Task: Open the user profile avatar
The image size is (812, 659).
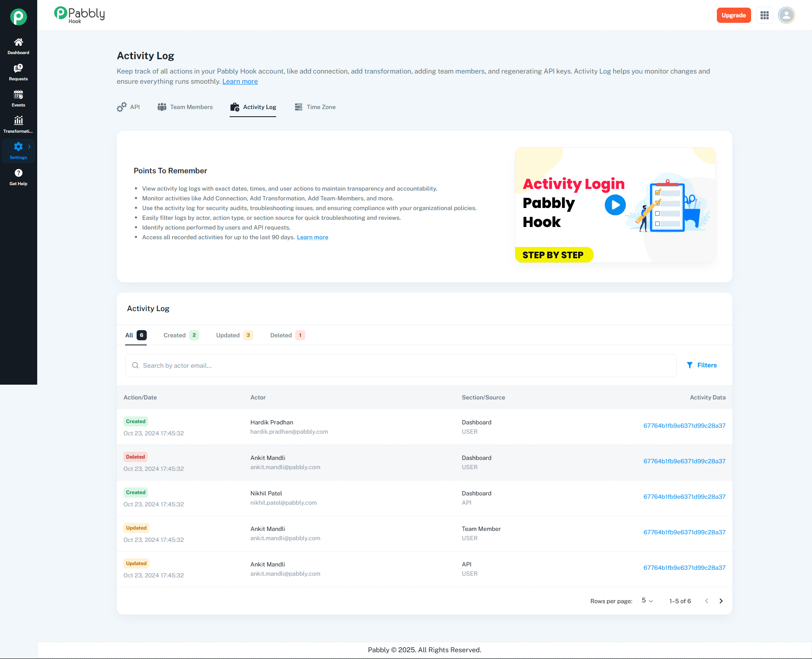Action: tap(787, 15)
